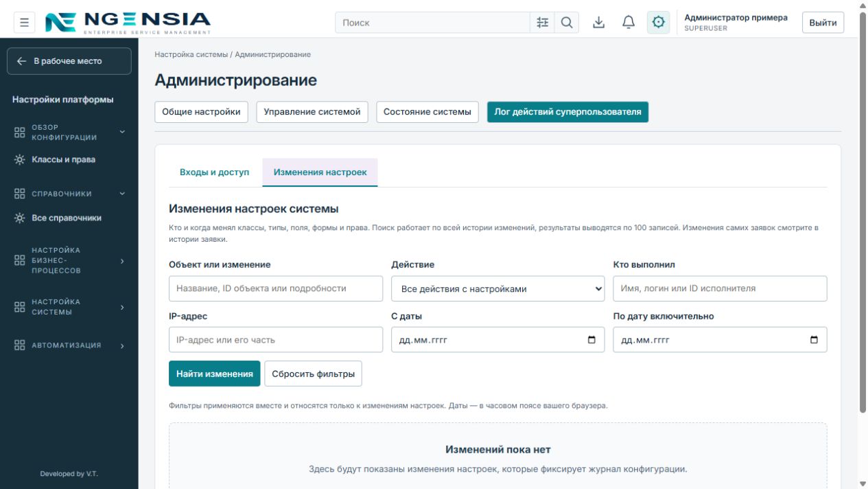Open the notifications bell

tap(629, 23)
